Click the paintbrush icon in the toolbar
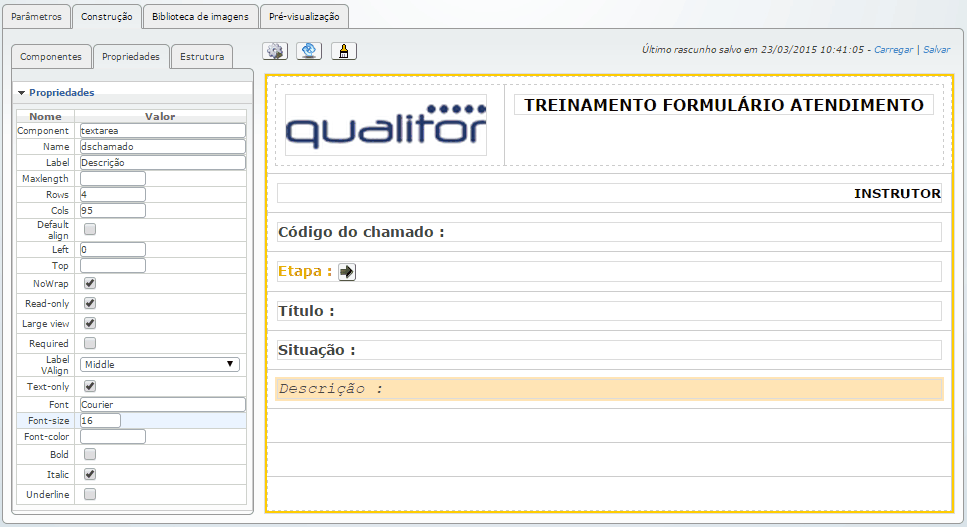Viewport: 967px width, 527px height. [343, 51]
